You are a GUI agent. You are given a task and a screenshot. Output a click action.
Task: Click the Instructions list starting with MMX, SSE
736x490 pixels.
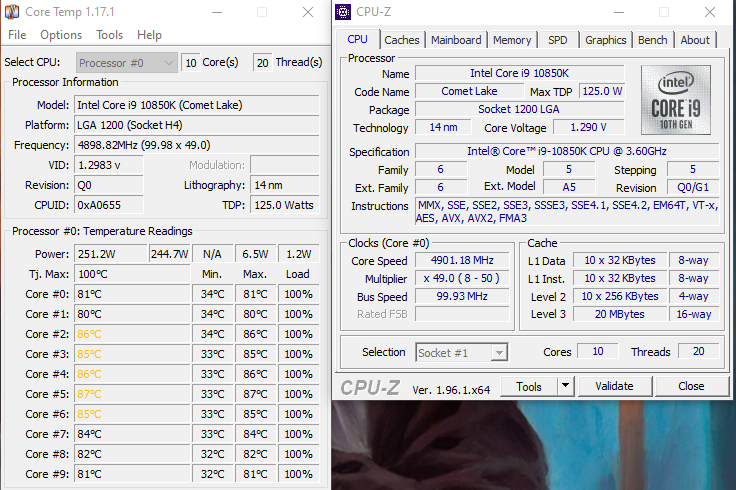pyautogui.click(x=567, y=212)
